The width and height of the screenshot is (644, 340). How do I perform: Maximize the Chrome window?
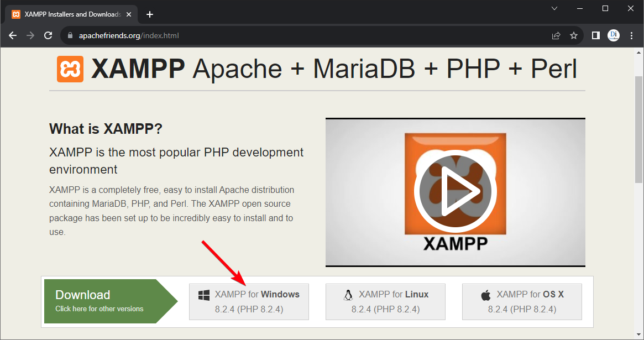(x=605, y=8)
